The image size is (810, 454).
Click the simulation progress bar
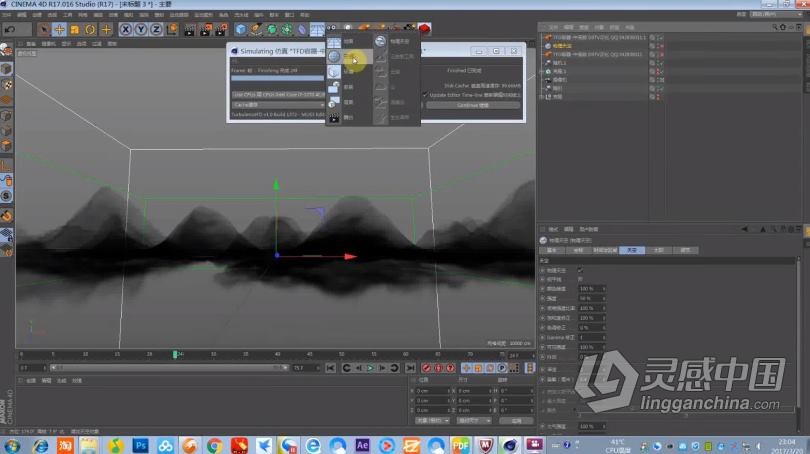[x=277, y=78]
